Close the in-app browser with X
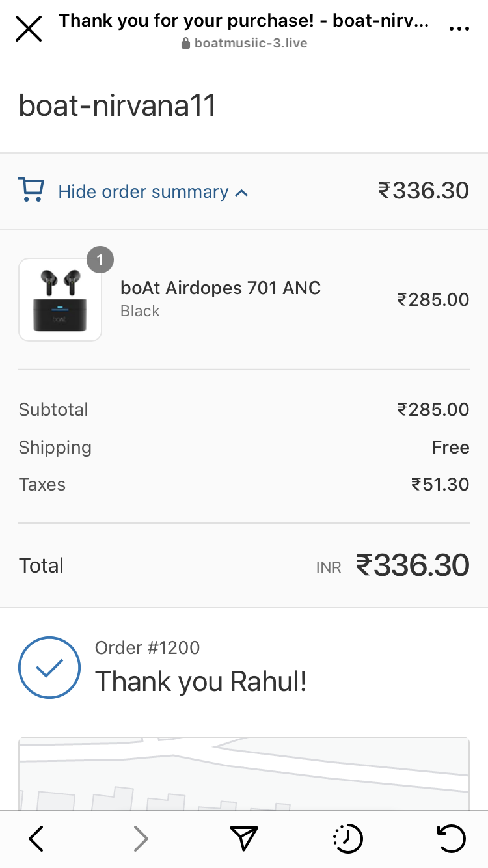 tap(29, 29)
